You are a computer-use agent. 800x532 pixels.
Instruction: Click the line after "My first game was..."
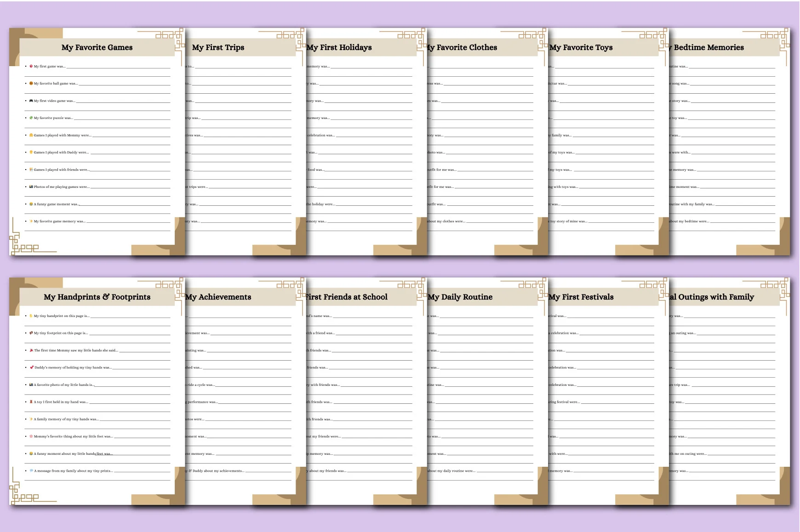pyautogui.click(x=118, y=68)
